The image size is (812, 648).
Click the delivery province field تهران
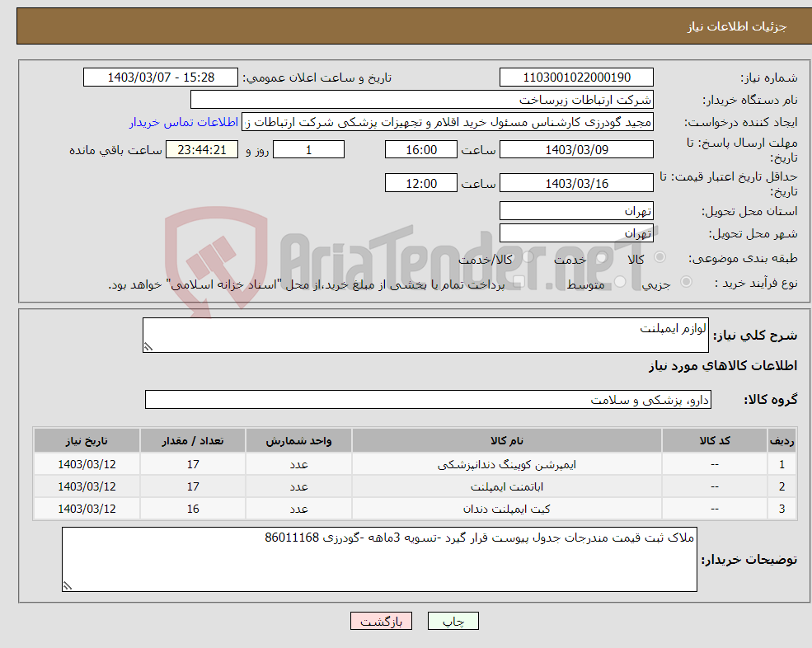[x=576, y=211]
